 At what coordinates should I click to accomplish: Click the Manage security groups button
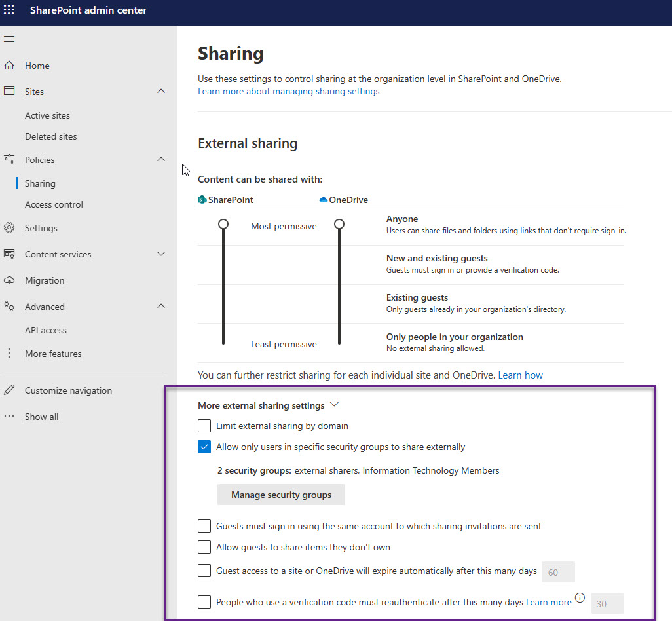(281, 495)
